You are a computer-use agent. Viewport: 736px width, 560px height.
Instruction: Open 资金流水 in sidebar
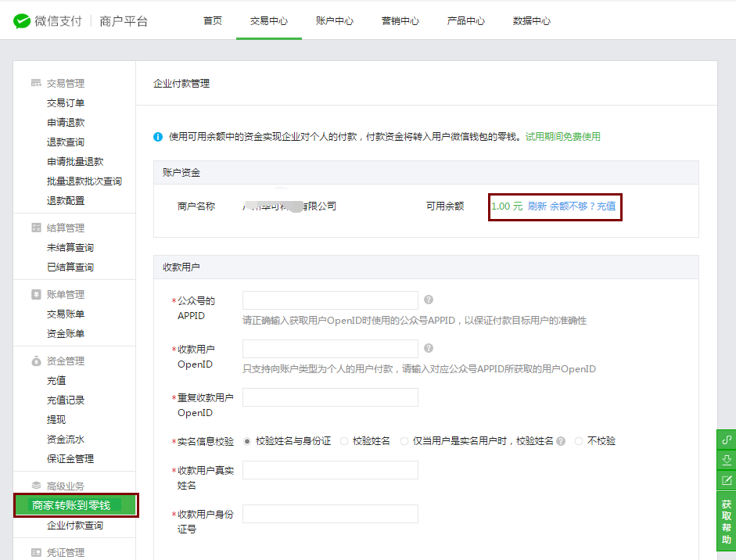coord(66,440)
